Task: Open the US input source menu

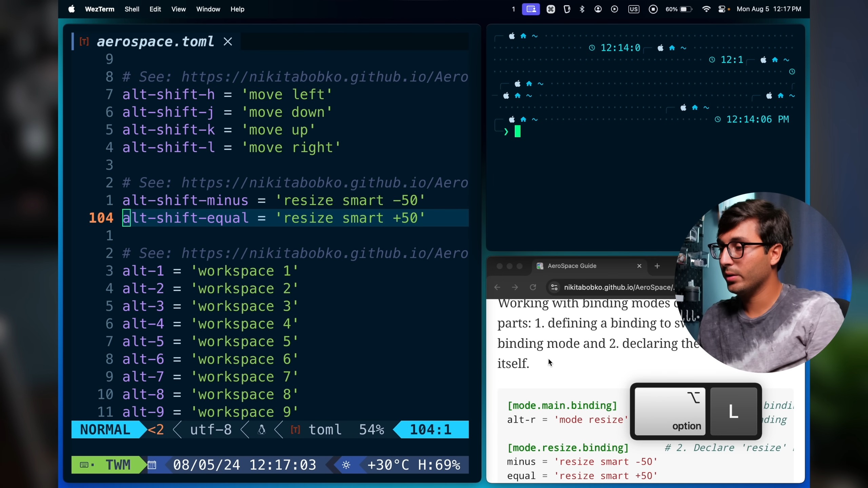Action: tap(633, 9)
